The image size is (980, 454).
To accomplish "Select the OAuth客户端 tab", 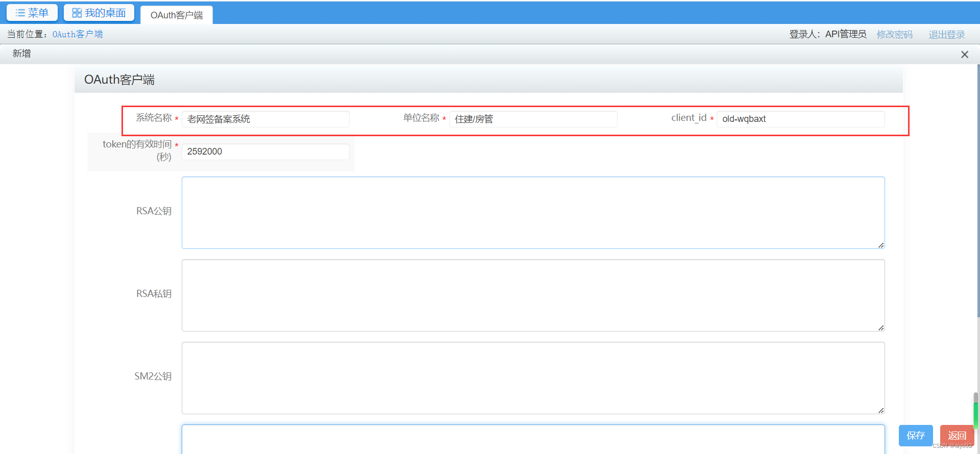I will click(x=177, y=15).
